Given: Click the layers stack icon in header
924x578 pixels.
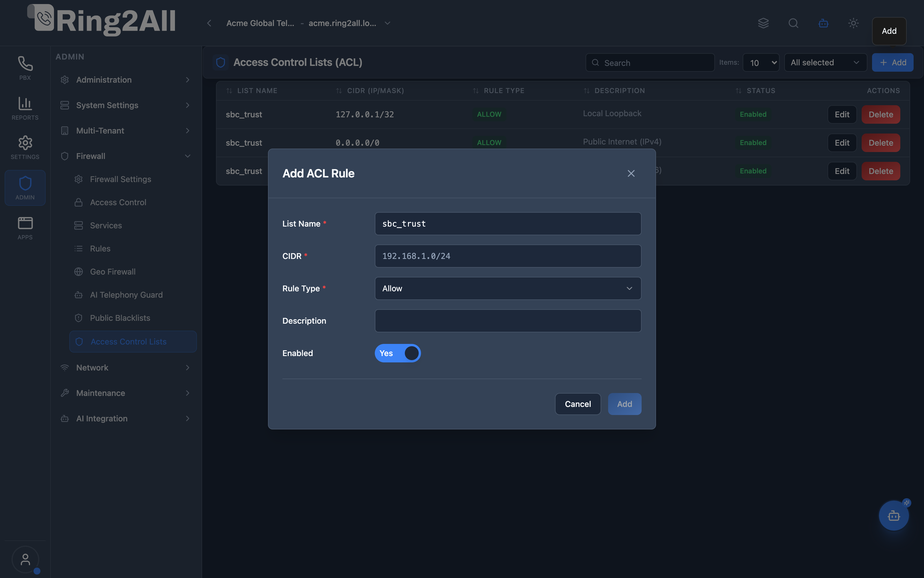Looking at the screenshot, I should point(763,23).
